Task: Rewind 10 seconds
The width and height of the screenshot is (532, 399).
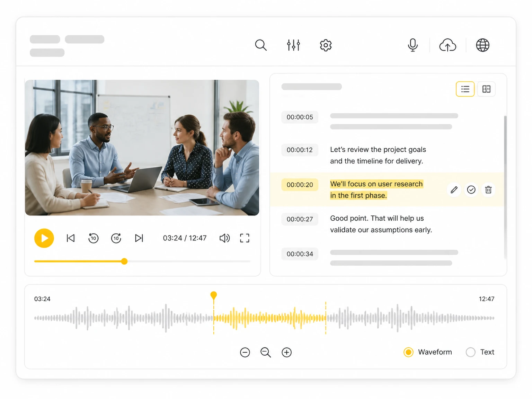Action: coord(93,238)
